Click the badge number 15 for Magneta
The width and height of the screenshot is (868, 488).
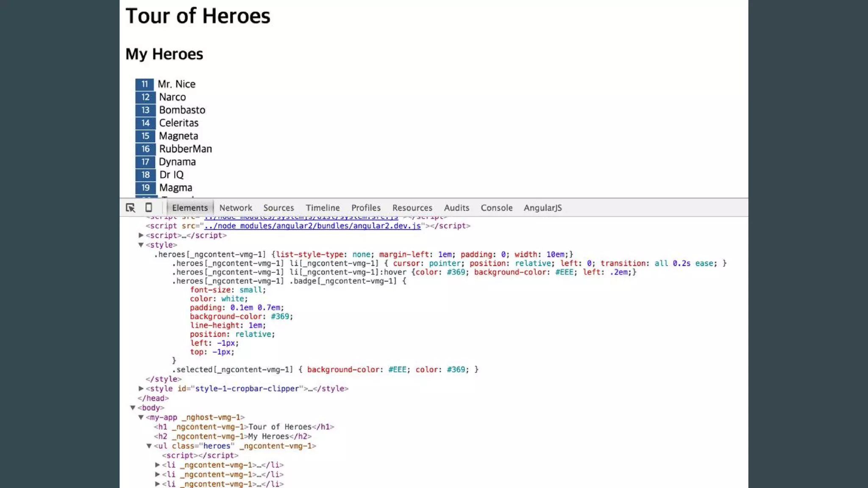(x=145, y=136)
